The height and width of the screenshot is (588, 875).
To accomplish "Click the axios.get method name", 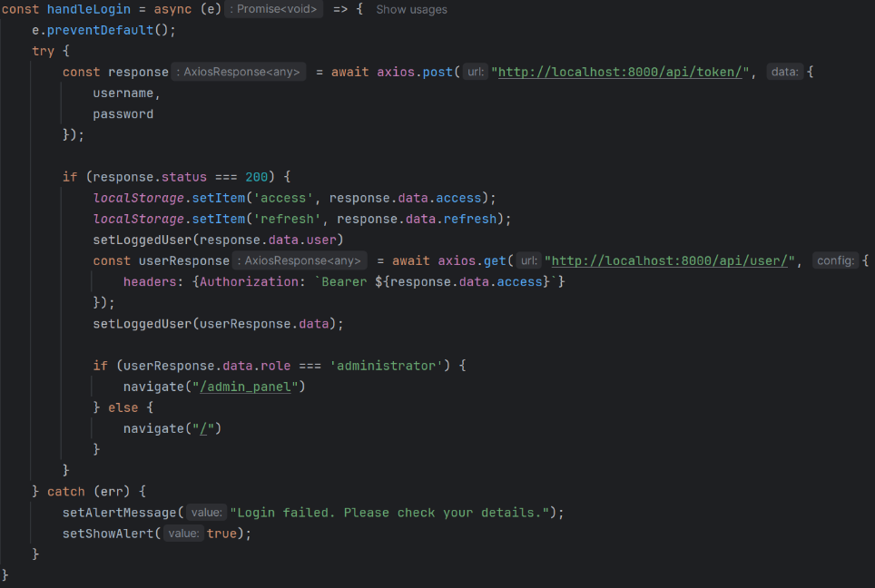I will pyautogui.click(x=494, y=260).
